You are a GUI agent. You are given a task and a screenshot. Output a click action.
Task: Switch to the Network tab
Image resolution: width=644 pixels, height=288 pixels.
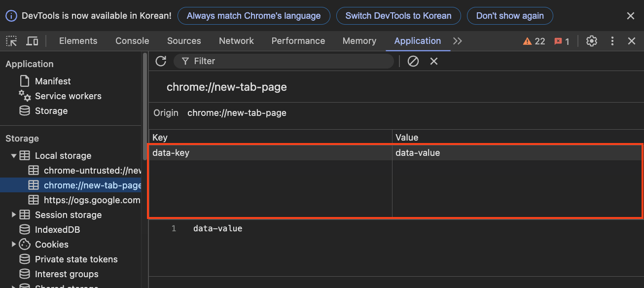click(236, 41)
